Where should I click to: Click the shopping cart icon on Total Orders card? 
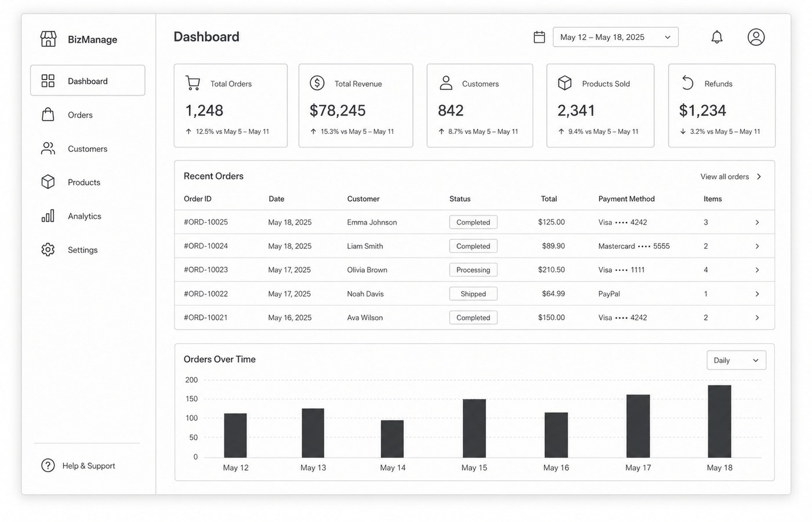pos(193,83)
